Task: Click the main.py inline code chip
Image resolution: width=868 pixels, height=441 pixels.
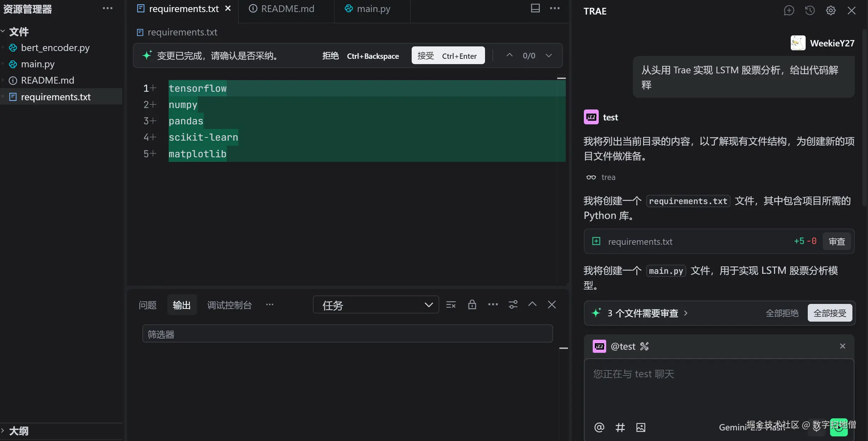Action: coord(666,271)
